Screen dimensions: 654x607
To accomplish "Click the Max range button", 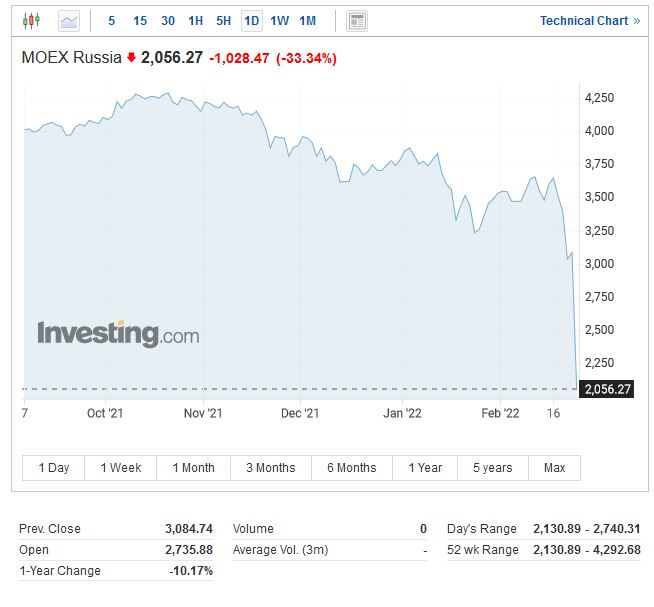I will click(x=554, y=468).
